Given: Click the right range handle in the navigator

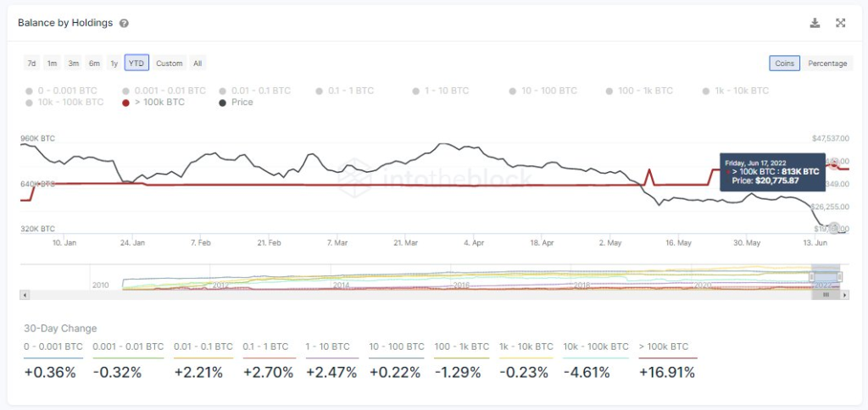Looking at the screenshot, I should 840,277.
